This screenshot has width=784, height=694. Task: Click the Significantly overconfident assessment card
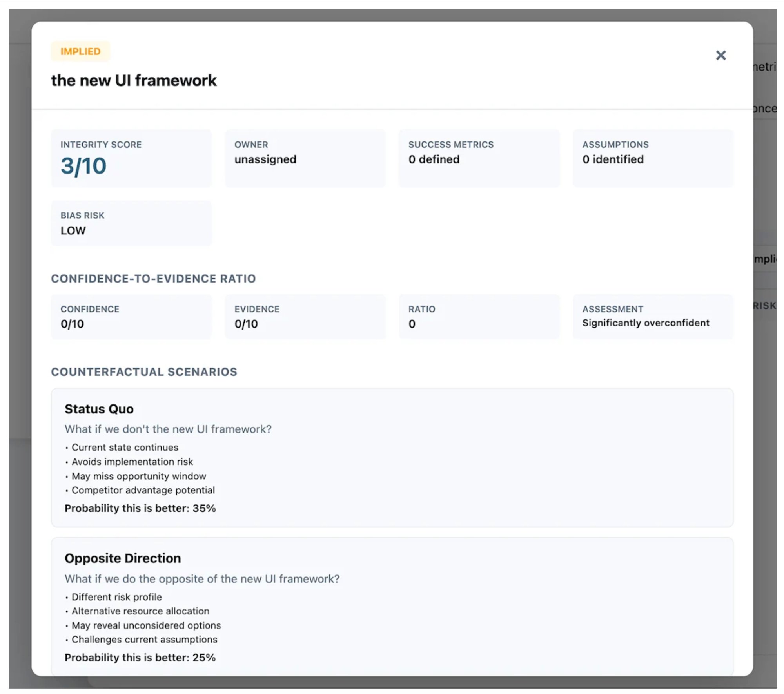[653, 317]
